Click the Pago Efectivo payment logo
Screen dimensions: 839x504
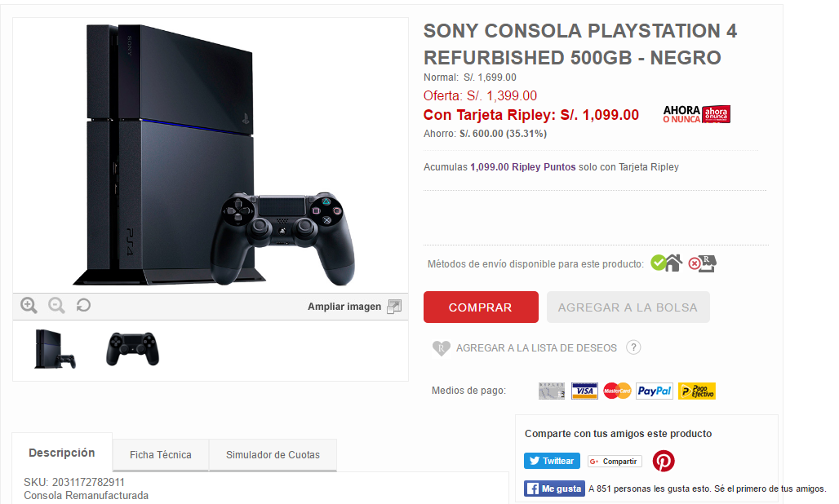tap(697, 391)
